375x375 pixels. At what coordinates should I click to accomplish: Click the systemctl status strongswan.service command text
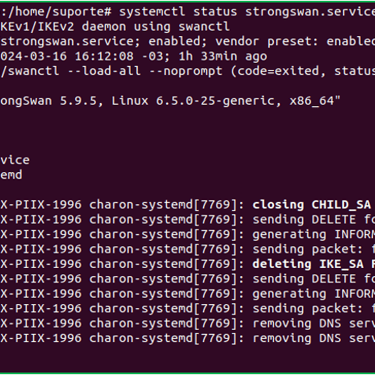(247, 12)
